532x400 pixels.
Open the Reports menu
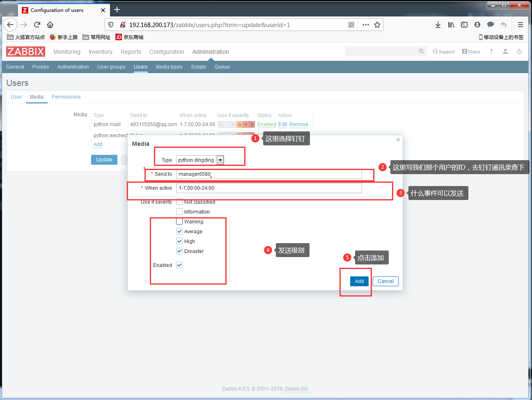tap(131, 52)
